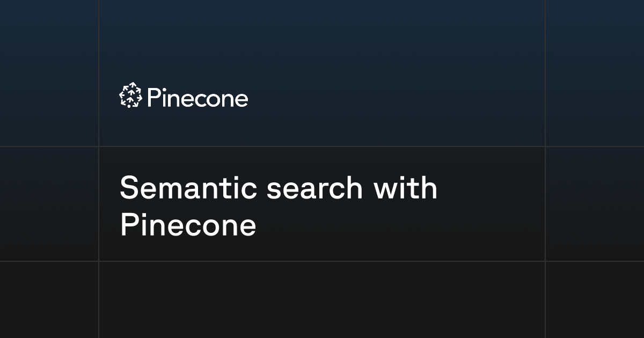This screenshot has height=338, width=644.
Task: Click the bottom-center empty grid cell
Action: point(322,300)
